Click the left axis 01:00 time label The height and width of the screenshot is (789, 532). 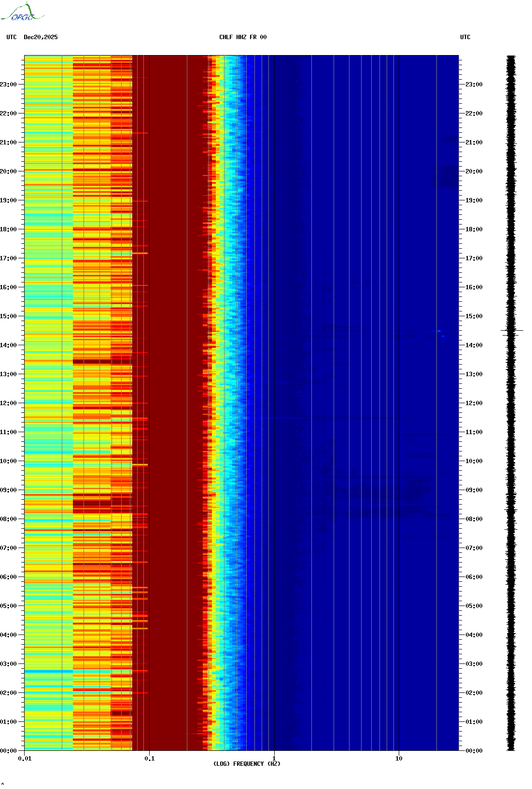pos(8,722)
